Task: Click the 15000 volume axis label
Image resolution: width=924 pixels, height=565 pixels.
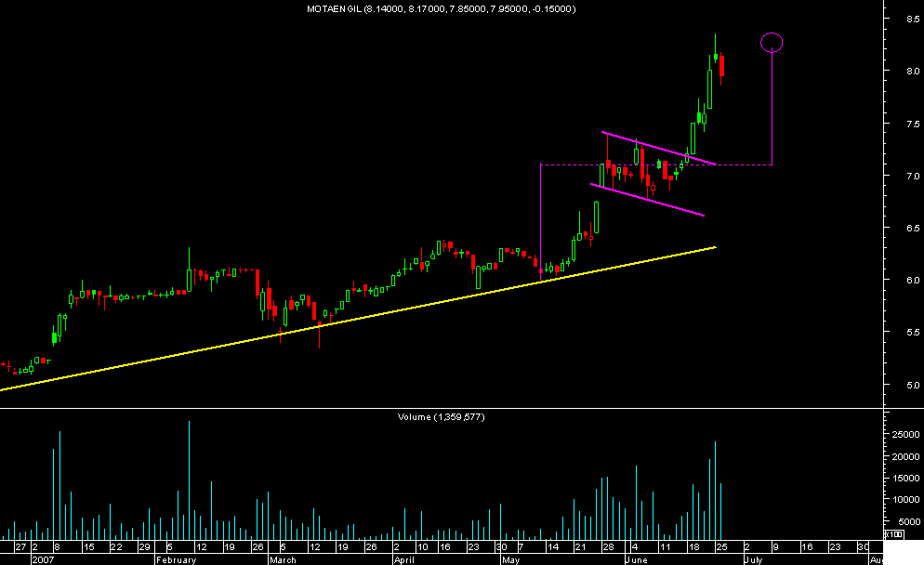Action: [x=905, y=478]
